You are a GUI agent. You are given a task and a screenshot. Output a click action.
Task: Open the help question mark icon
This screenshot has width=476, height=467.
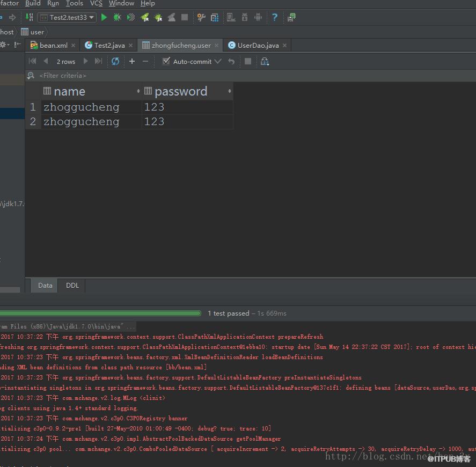pyautogui.click(x=275, y=17)
